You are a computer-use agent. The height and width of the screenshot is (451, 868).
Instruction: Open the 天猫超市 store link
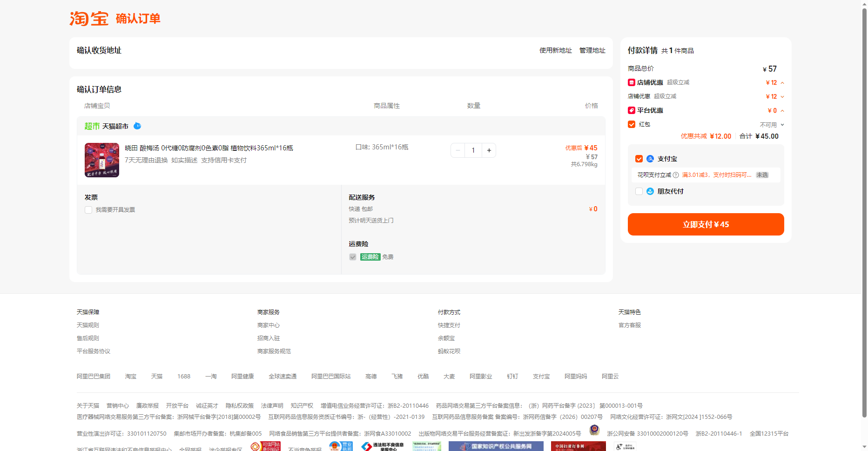(115, 126)
